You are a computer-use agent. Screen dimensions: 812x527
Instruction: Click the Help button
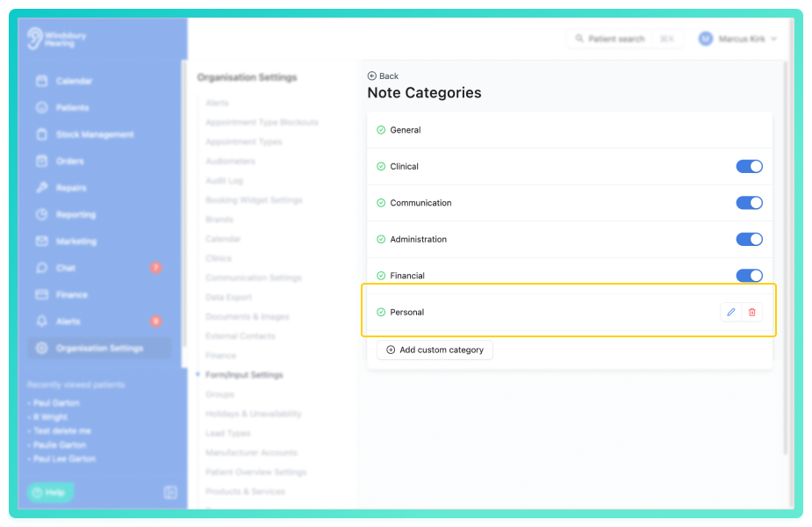[50, 492]
